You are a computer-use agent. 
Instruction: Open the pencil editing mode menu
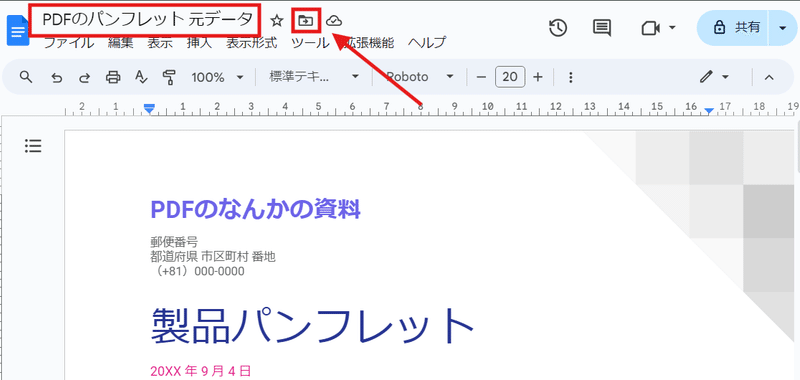pos(714,78)
